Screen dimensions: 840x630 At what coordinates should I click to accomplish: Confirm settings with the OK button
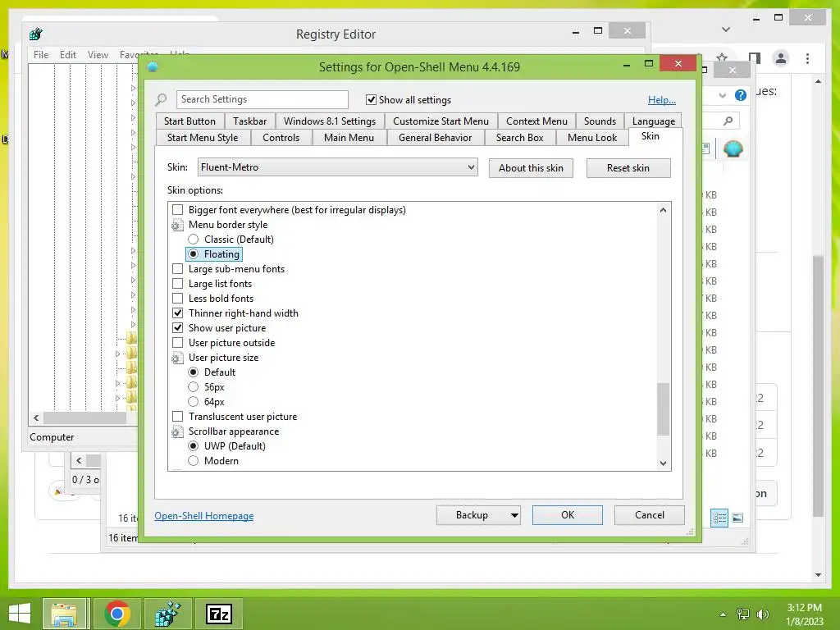pos(568,515)
